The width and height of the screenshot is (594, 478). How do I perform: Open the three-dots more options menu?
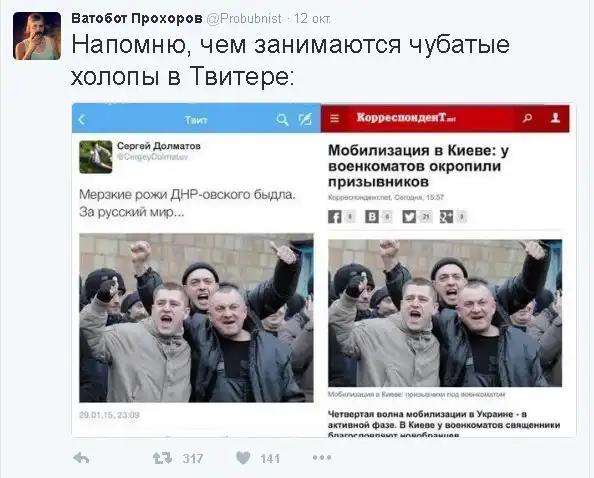[x=322, y=458]
